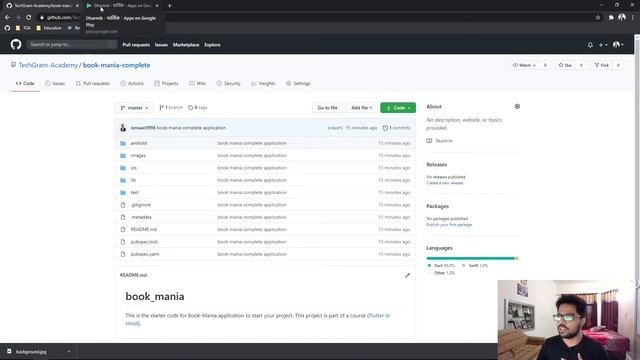This screenshot has height=360, width=640.
Task: Click the browser forward arrow
Action: (x=18, y=18)
